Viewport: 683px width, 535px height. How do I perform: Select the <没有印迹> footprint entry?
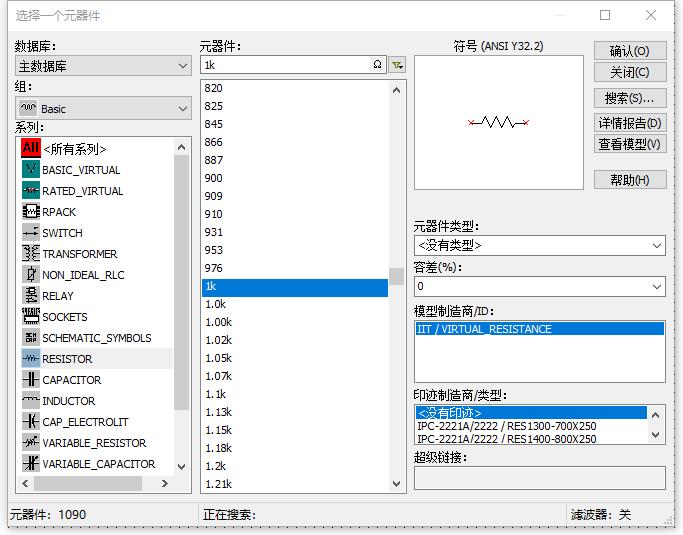tap(531, 413)
